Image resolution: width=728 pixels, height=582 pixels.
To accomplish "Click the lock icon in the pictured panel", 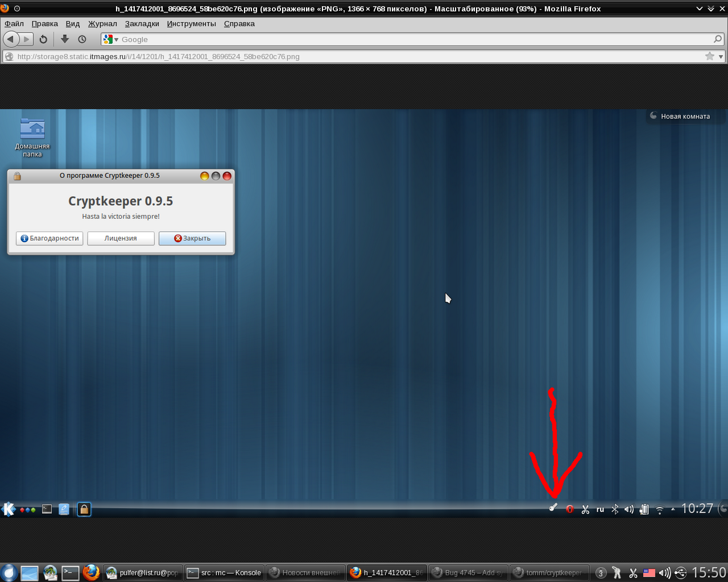I will click(x=84, y=509).
